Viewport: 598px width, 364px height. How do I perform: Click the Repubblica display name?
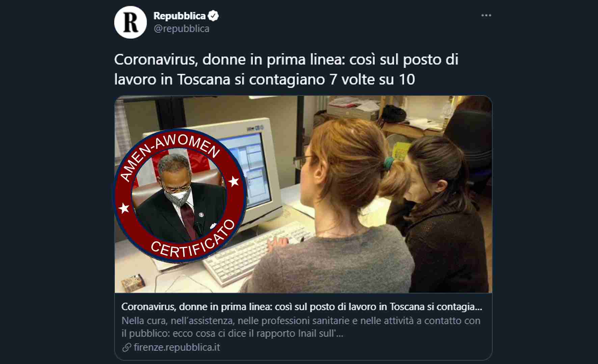[179, 16]
